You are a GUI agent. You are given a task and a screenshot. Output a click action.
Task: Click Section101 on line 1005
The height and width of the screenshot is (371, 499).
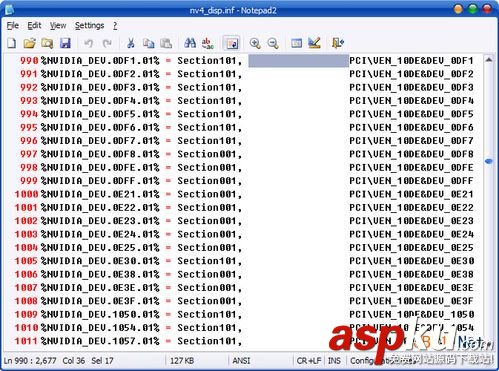click(x=207, y=261)
